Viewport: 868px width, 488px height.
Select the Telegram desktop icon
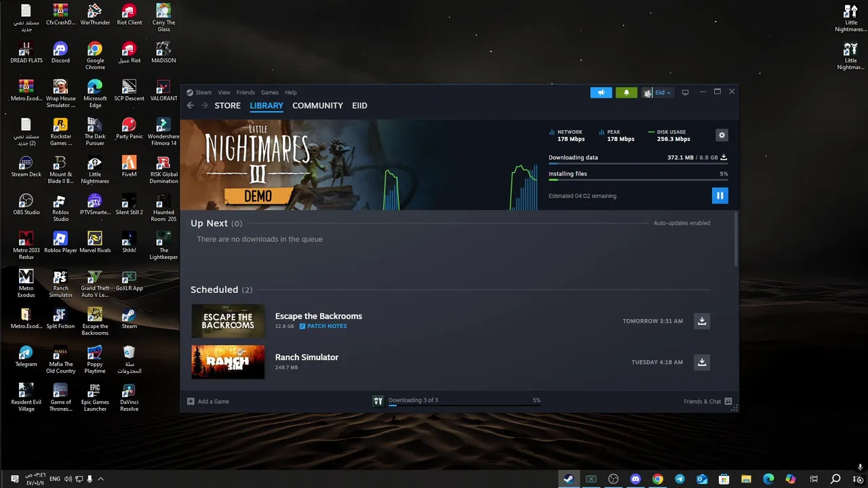tap(26, 356)
